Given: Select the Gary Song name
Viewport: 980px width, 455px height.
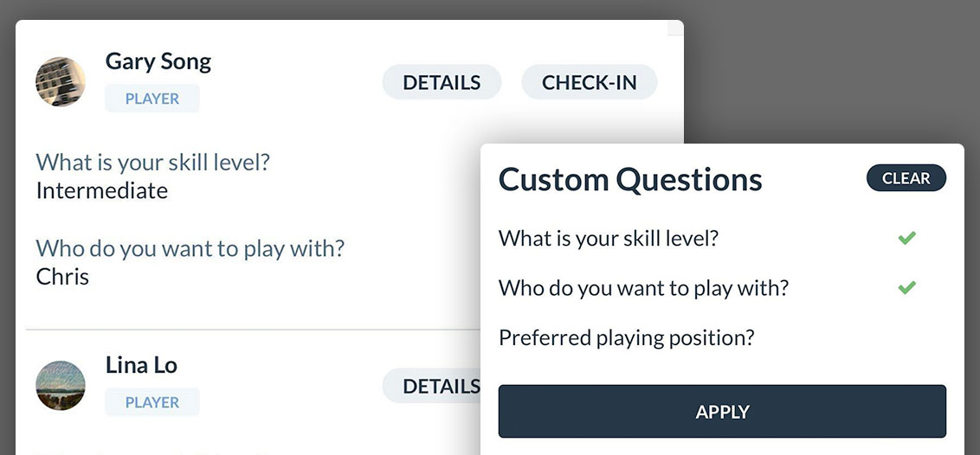Looking at the screenshot, I should (x=158, y=61).
